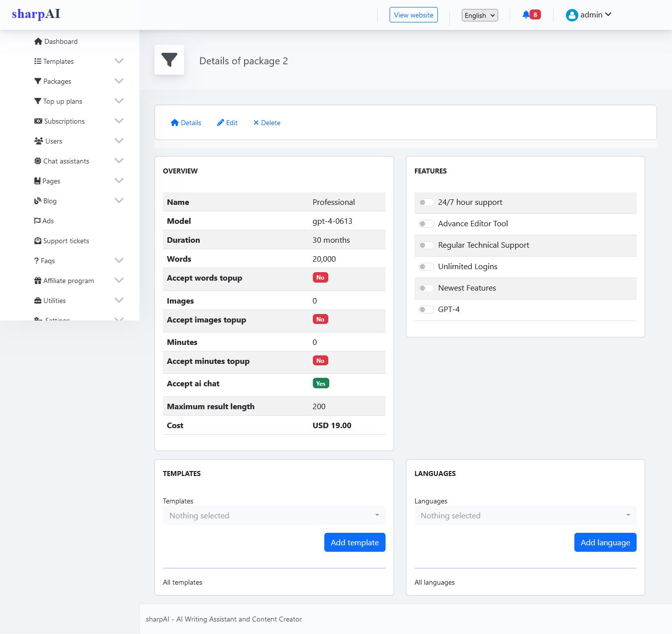Click the Ads flag icon

click(x=37, y=221)
